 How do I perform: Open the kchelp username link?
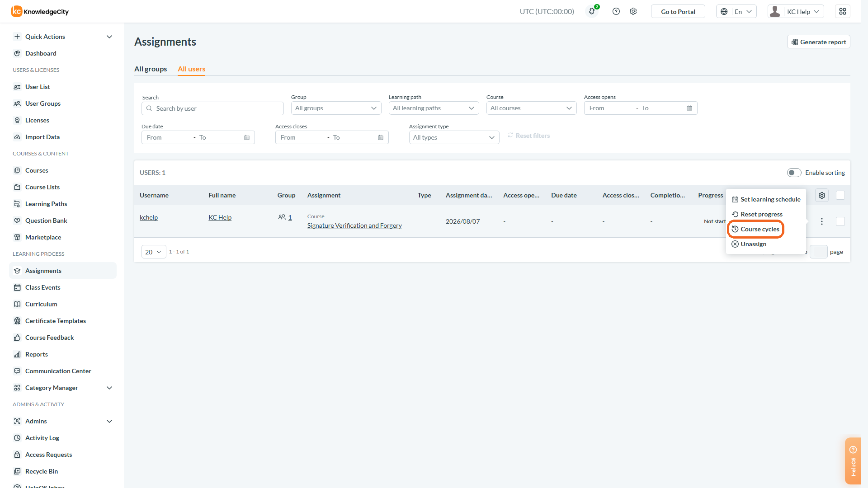click(149, 217)
